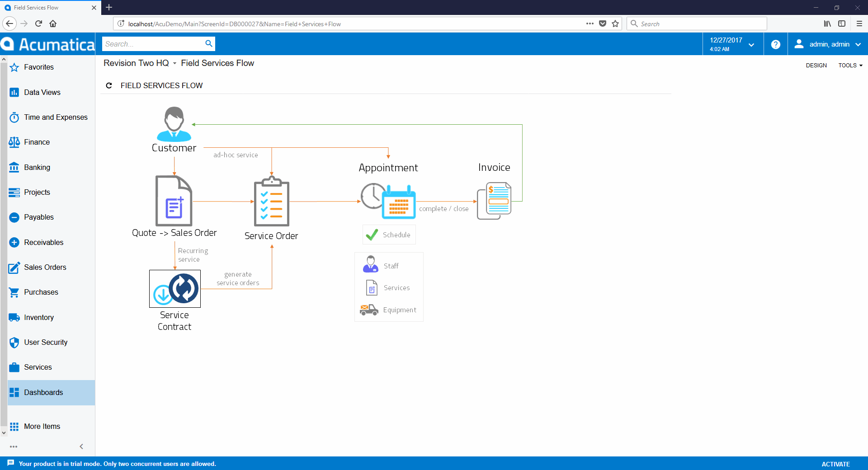Screen dimensions: 868x470
Task: Expand the TOOLS dropdown menu
Action: click(850, 66)
